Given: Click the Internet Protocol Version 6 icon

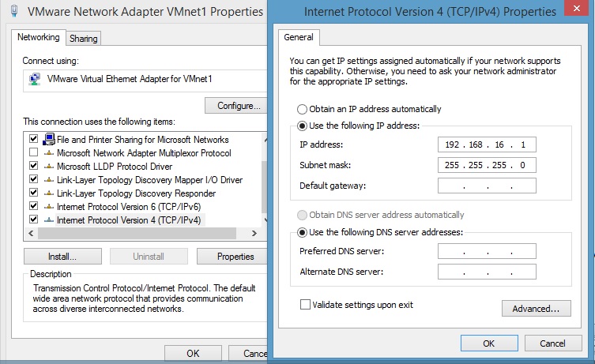Looking at the screenshot, I should 49,206.
